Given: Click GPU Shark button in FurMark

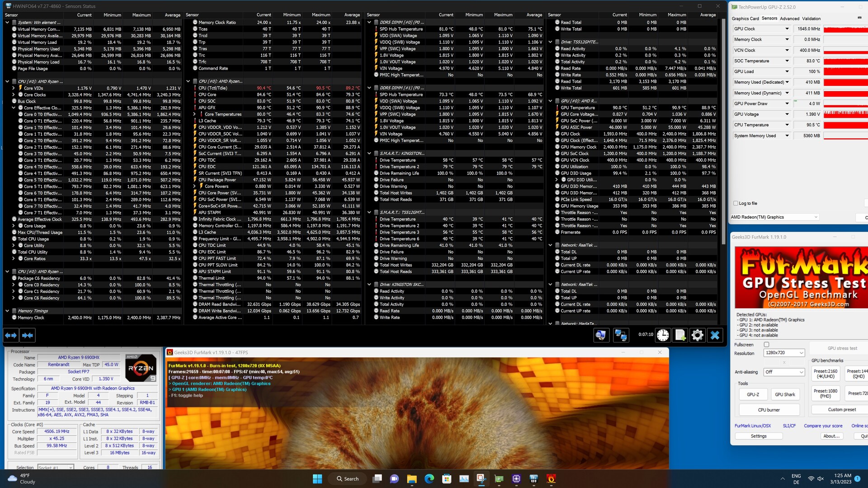Looking at the screenshot, I should 785,394.
